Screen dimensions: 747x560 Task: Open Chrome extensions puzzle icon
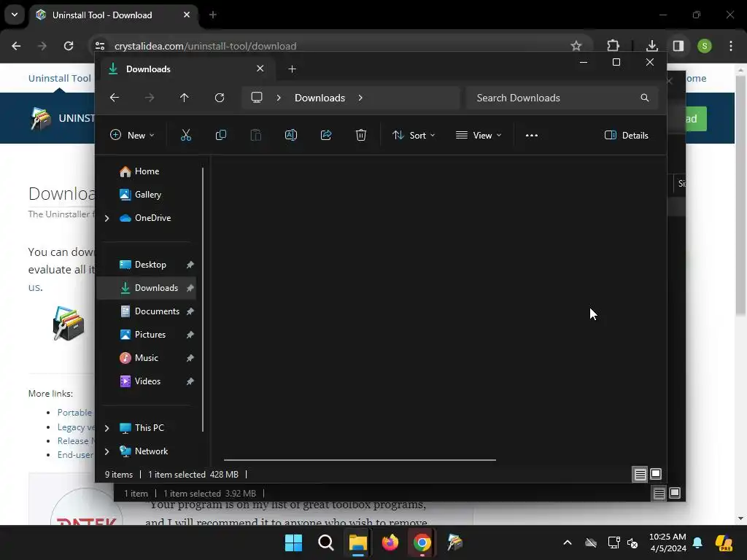pyautogui.click(x=613, y=46)
